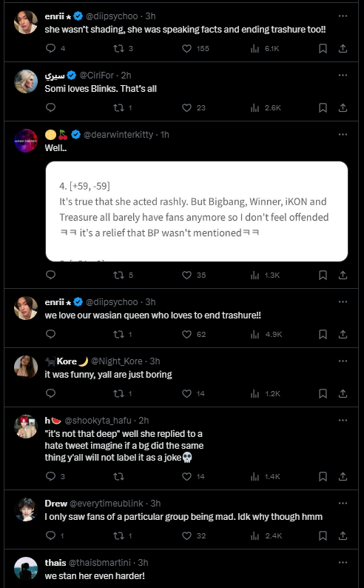Bookmark the 'wasian queen' tweet by enrii
The width and height of the screenshot is (364, 588).
click(x=323, y=334)
